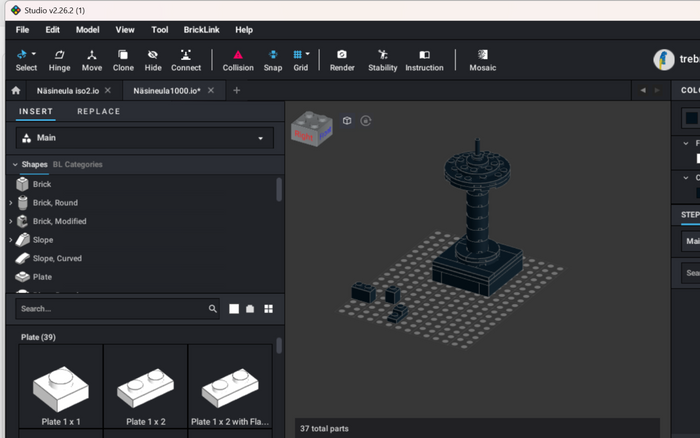
Task: Click the view cube orientation widget
Action: [312, 129]
